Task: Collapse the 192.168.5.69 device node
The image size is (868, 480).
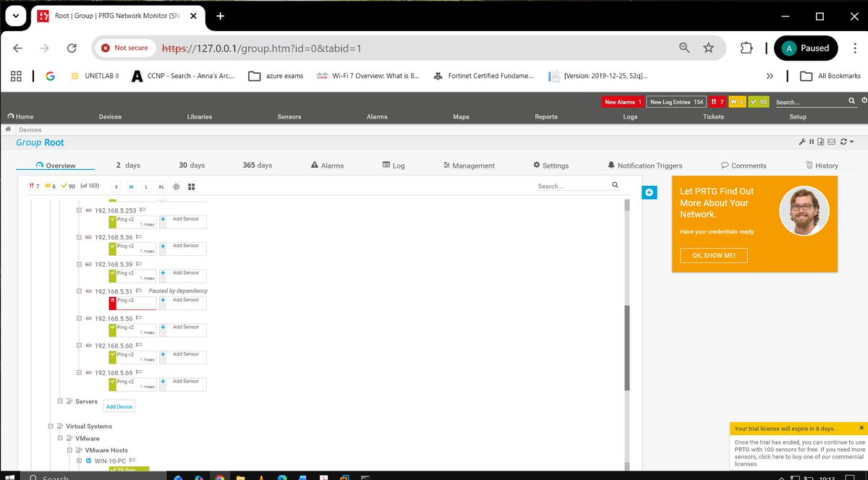Action: coord(80,373)
